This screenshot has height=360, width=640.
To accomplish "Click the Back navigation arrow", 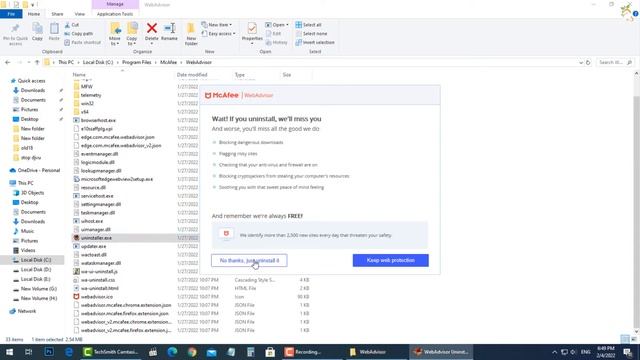I will coord(8,62).
